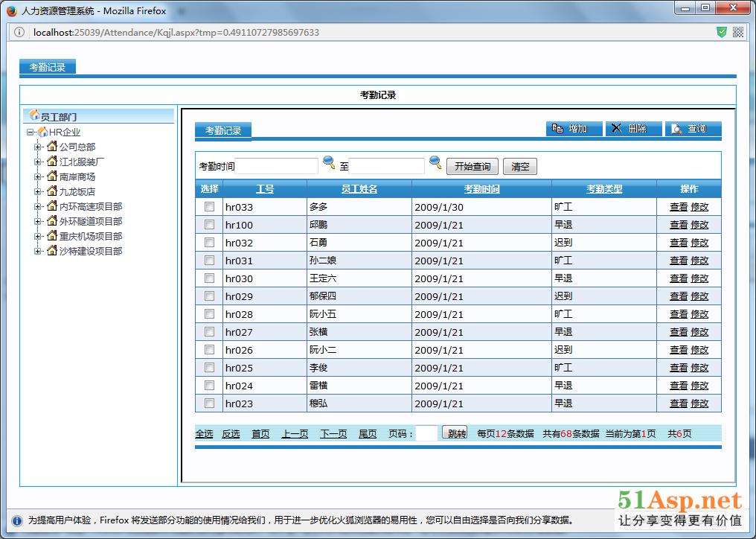Click the 页码 page number input field

click(x=426, y=433)
